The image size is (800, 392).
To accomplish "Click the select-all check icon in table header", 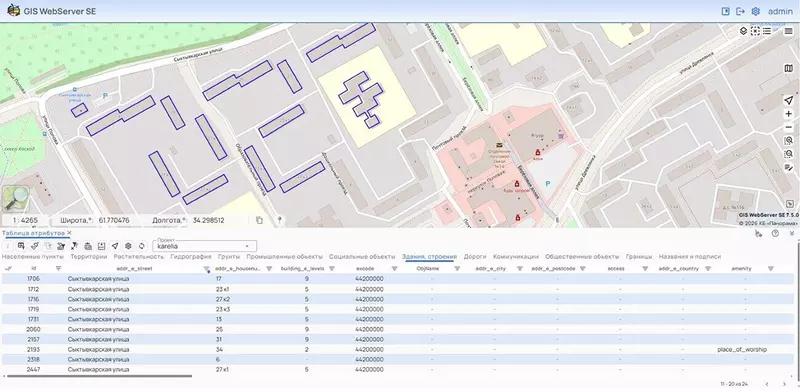I will click(8, 268).
